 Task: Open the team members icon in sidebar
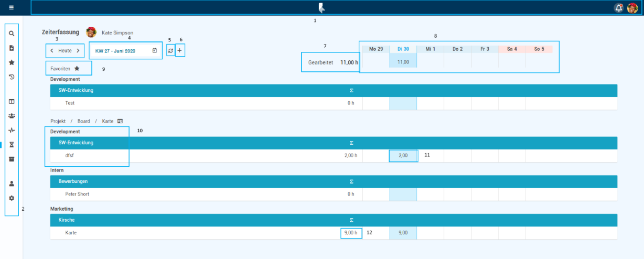[12, 116]
